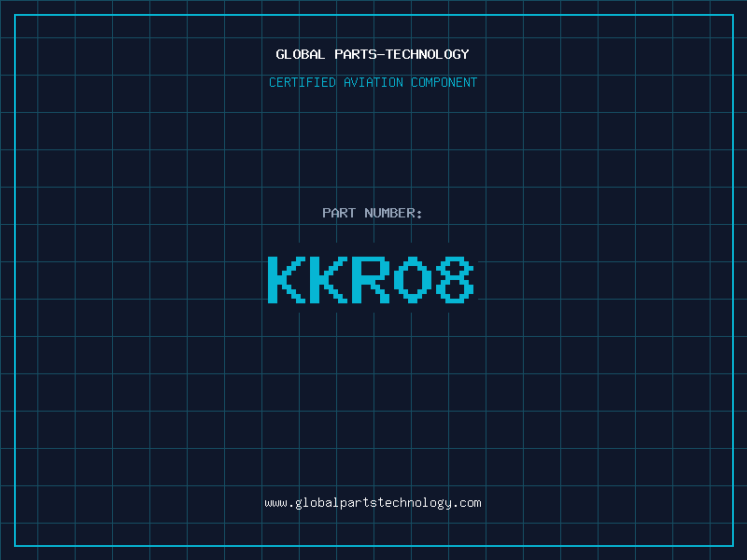Click the word PART in the label

(338, 213)
